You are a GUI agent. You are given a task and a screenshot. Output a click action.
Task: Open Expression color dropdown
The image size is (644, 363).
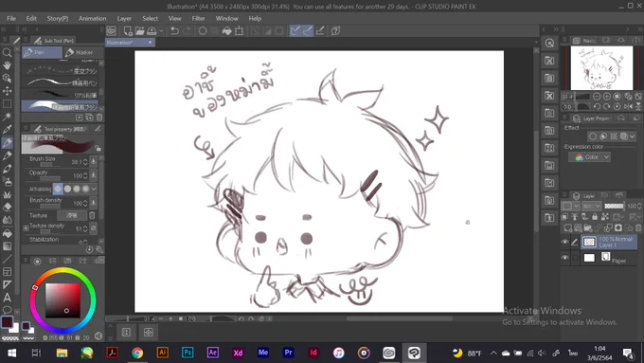[589, 157]
